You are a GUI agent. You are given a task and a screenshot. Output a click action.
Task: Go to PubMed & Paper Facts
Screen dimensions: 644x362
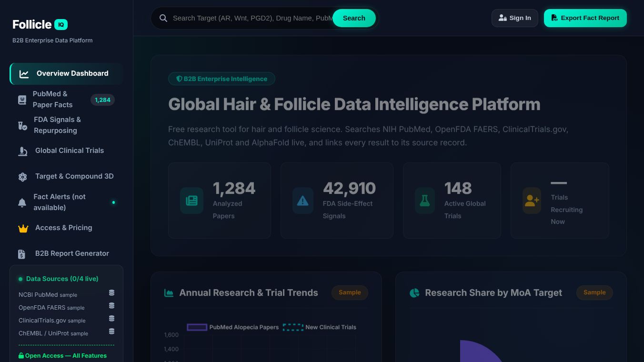pos(66,100)
